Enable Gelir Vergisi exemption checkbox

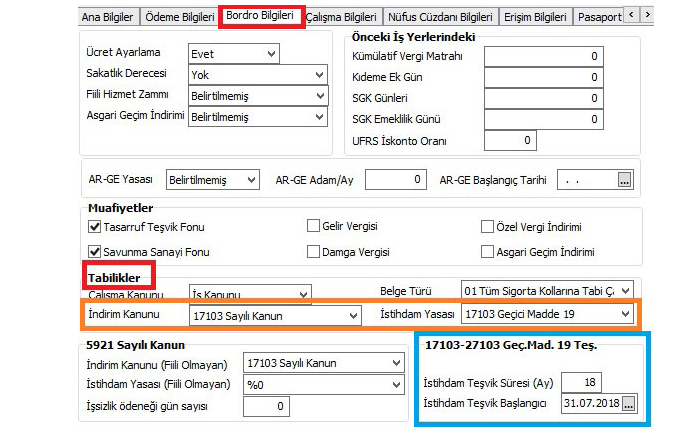313,227
